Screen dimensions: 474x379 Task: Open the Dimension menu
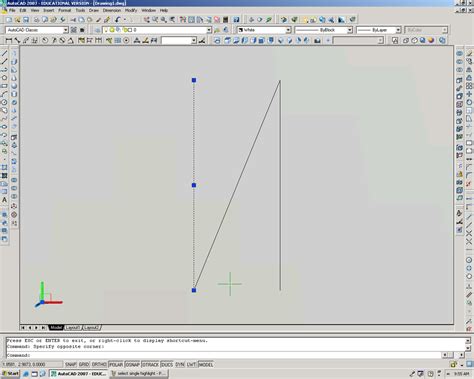(112, 10)
